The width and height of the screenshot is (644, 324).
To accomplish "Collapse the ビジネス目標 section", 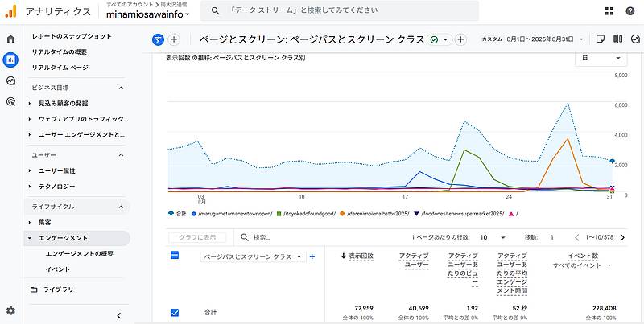I will 121,87.
